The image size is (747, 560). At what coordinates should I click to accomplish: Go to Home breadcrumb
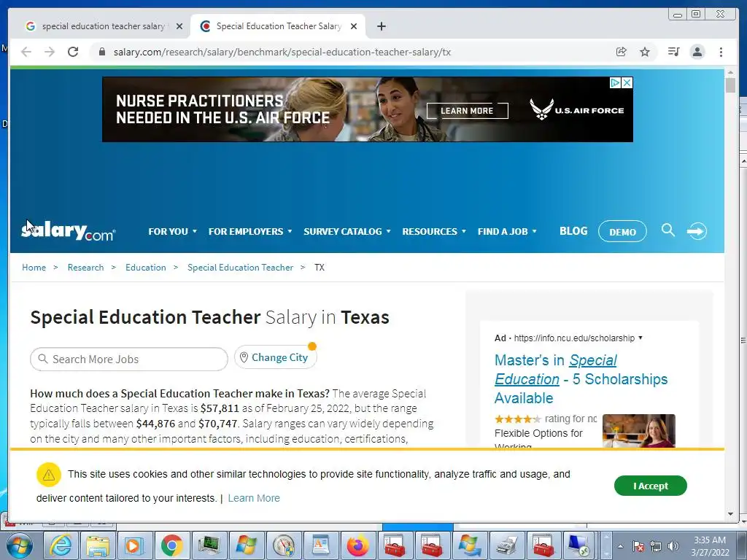(x=34, y=268)
